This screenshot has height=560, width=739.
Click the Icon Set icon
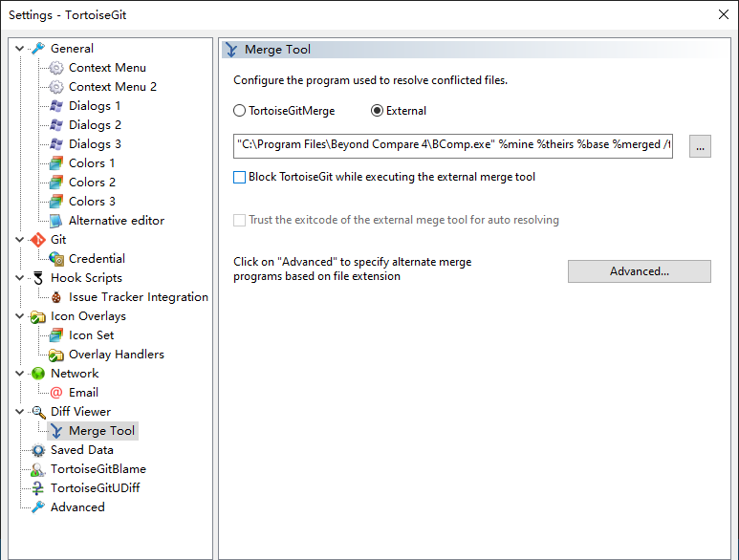pyautogui.click(x=56, y=335)
